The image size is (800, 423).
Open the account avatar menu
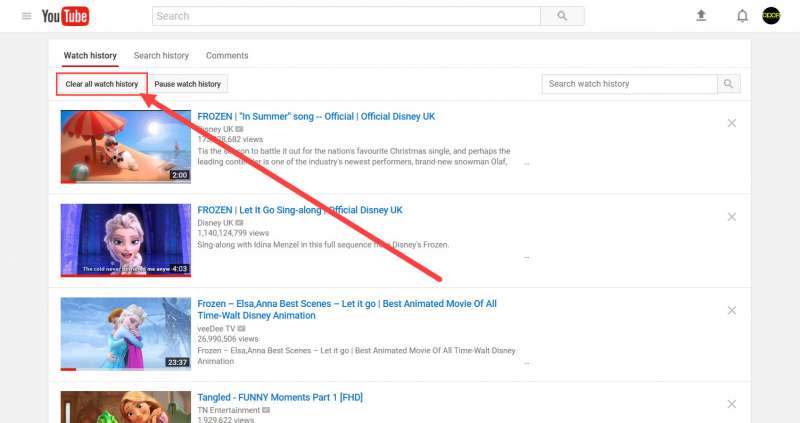(771, 15)
